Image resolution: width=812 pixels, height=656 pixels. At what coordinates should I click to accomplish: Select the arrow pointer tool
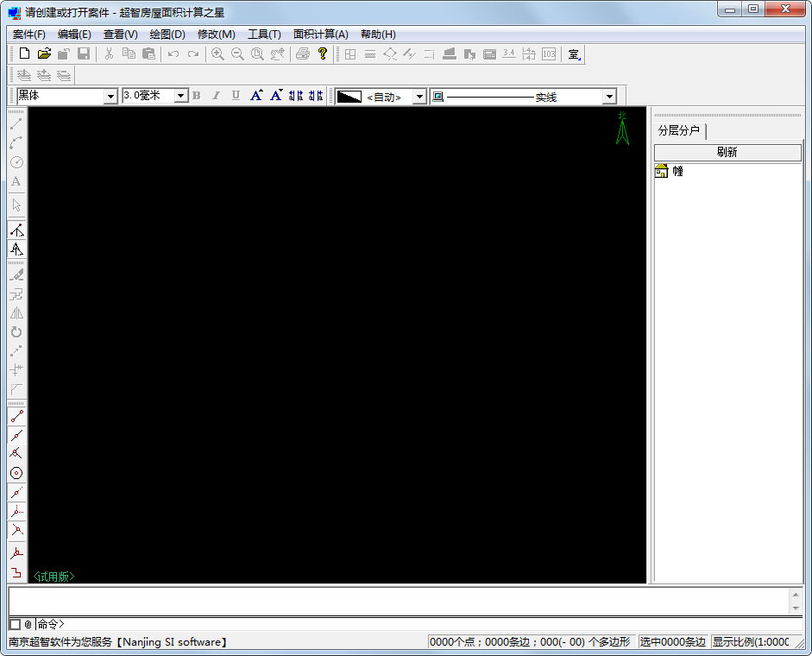[16, 205]
